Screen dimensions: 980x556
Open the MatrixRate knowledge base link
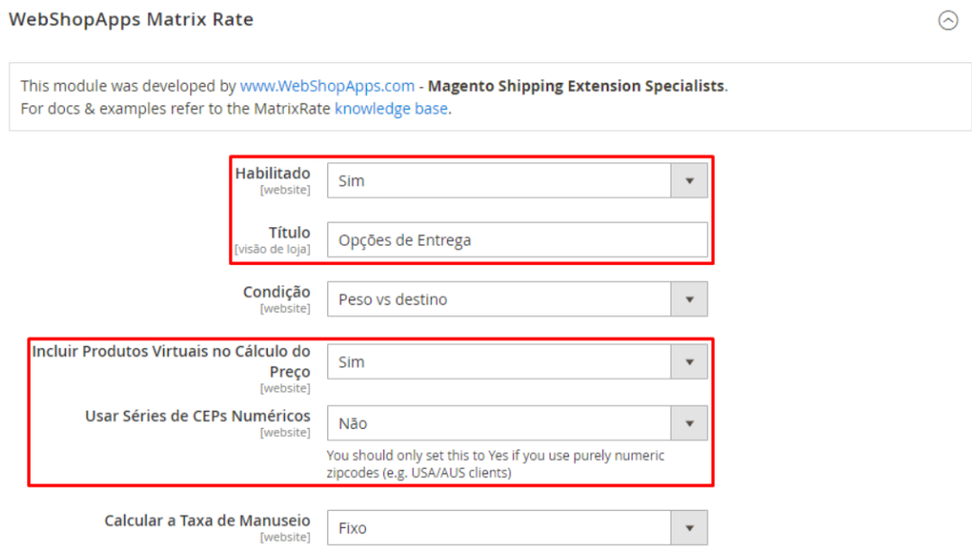391,110
